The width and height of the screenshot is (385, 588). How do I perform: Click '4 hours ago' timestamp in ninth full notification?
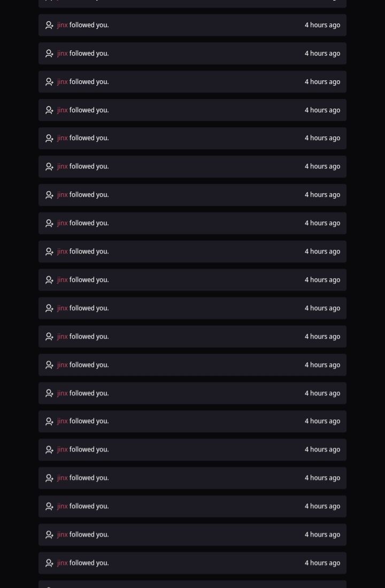[322, 251]
